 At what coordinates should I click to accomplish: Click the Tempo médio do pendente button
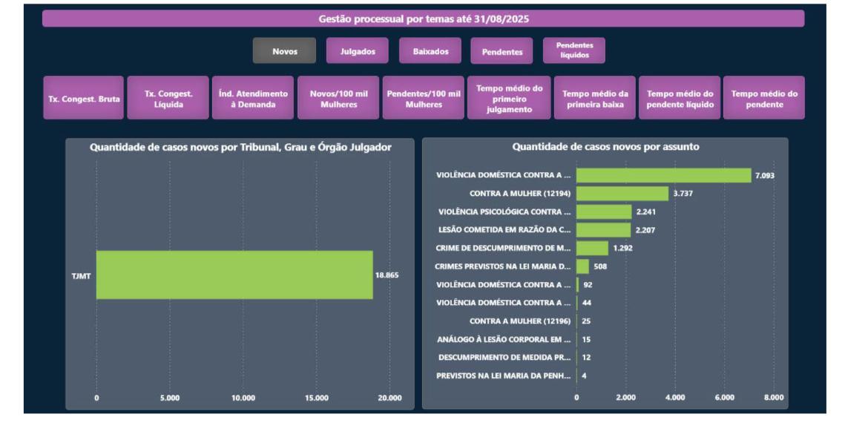tap(764, 98)
